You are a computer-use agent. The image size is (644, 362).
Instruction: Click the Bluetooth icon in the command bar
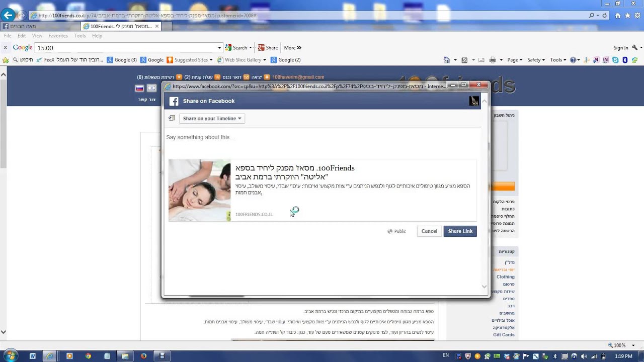[625, 60]
